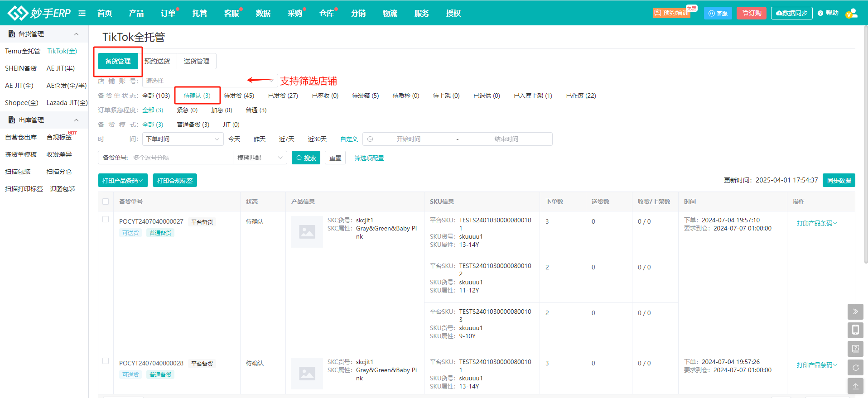The width and height of the screenshot is (868, 398).
Task: Click the 自定义 time option
Action: tap(349, 139)
